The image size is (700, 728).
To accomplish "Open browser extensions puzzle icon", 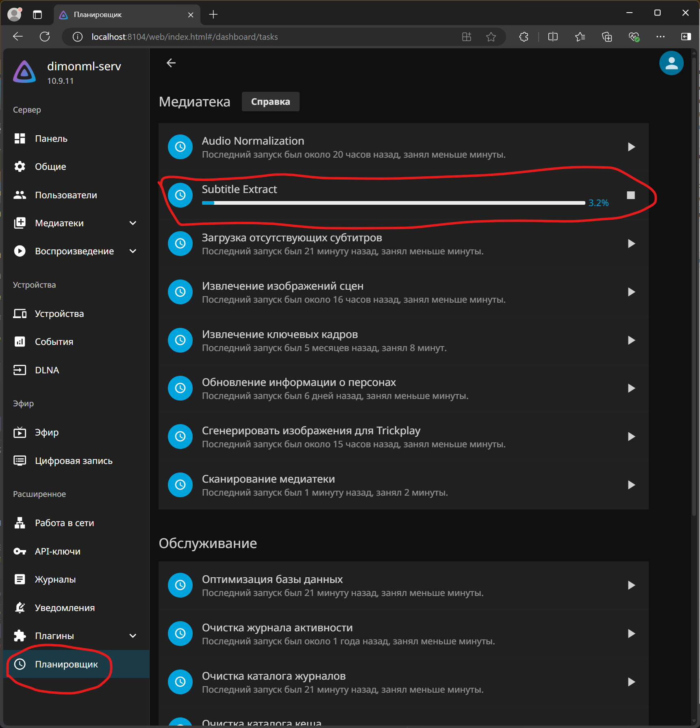I will (524, 37).
